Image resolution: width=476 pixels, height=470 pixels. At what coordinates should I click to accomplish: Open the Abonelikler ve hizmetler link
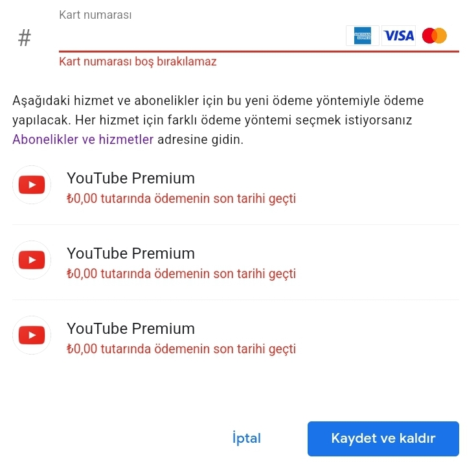coord(83,139)
